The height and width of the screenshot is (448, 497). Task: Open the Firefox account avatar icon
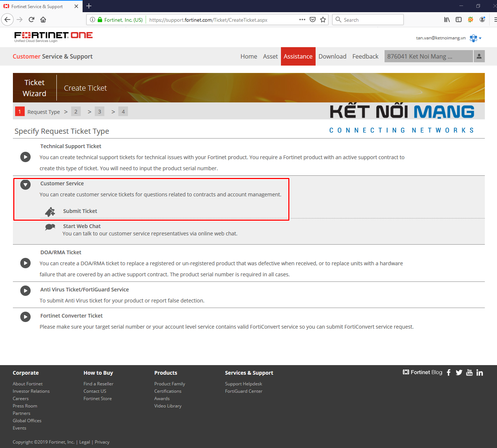coord(482,20)
